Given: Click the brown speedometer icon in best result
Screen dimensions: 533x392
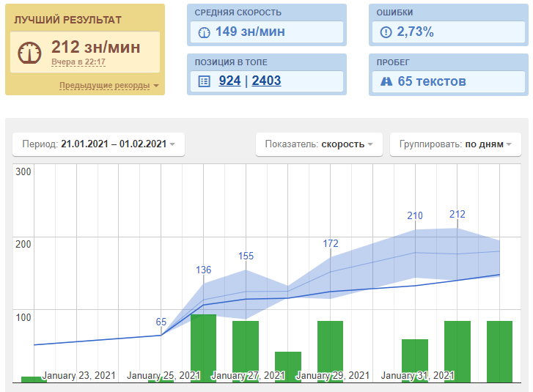Looking at the screenshot, I should [x=29, y=53].
